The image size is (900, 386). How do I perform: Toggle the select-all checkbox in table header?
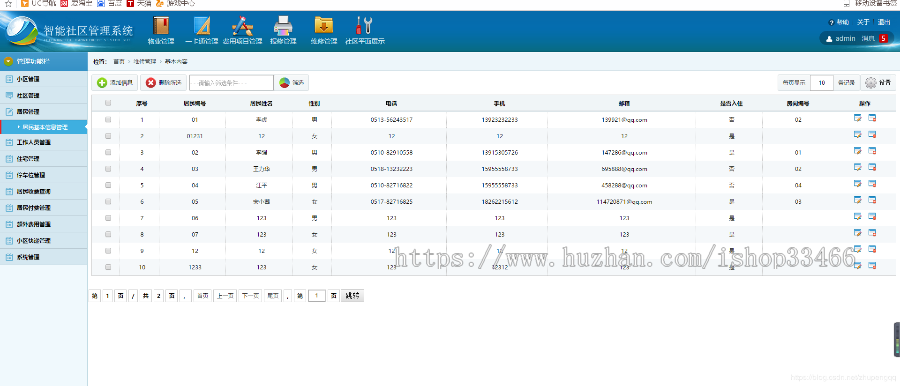click(108, 103)
